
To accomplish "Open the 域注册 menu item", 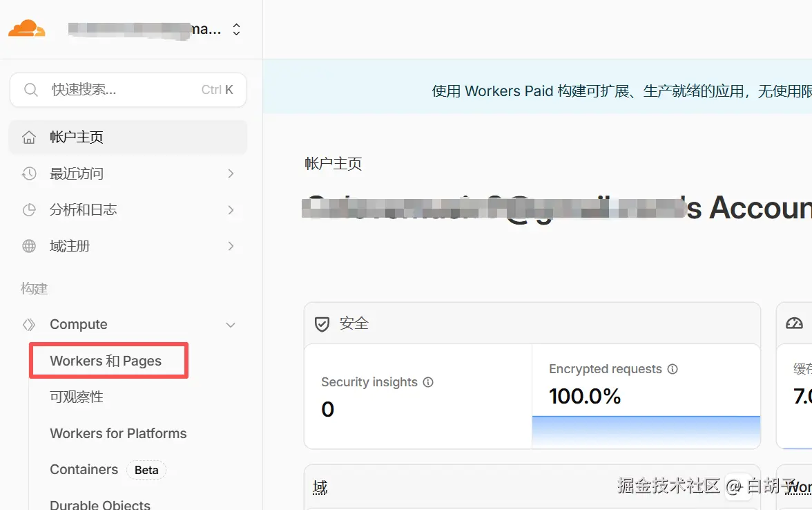I will 128,246.
